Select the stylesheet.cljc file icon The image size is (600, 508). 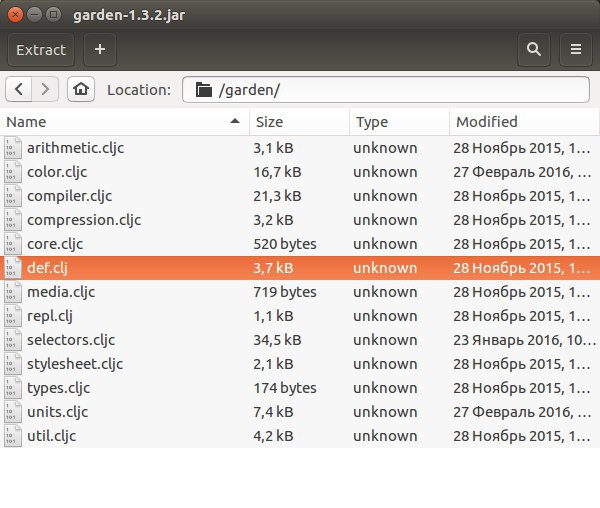(x=13, y=364)
